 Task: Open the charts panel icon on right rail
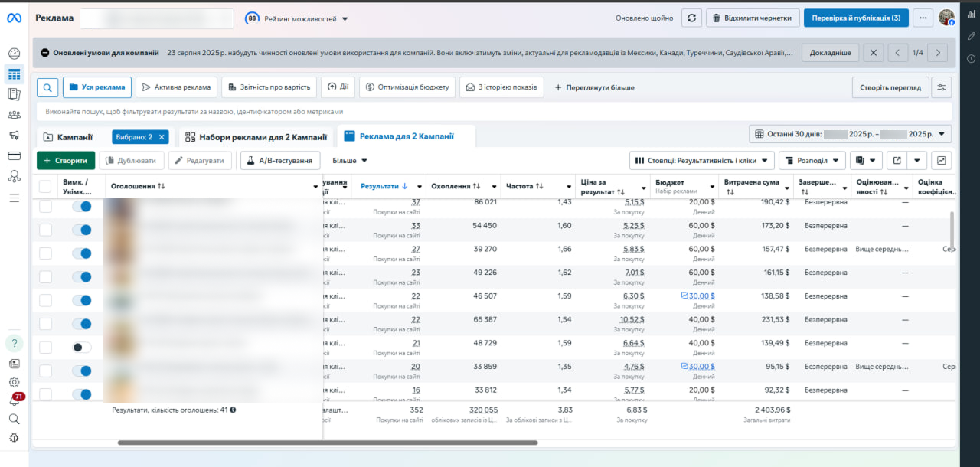point(971,14)
